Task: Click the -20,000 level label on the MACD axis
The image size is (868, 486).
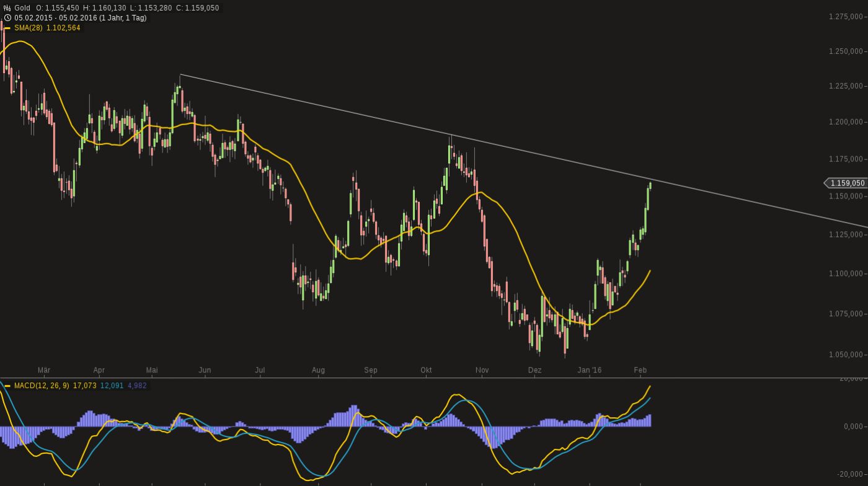Action: click(851, 475)
